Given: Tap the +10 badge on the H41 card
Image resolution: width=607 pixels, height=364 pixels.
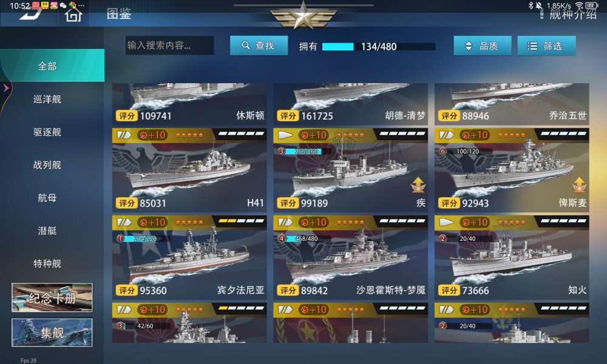Looking at the screenshot, I should pos(152,135).
